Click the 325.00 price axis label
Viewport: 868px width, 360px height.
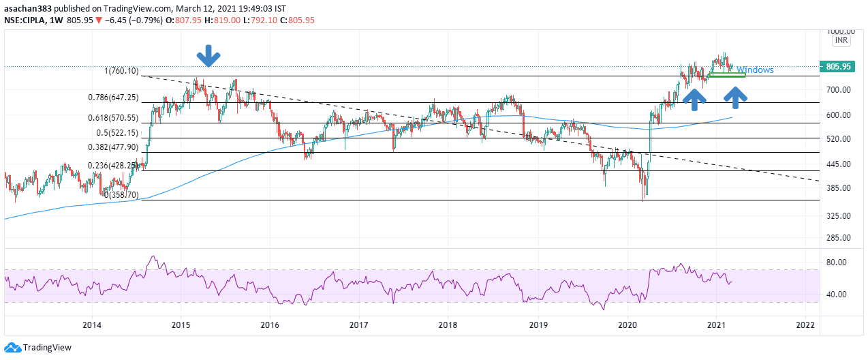pos(838,215)
